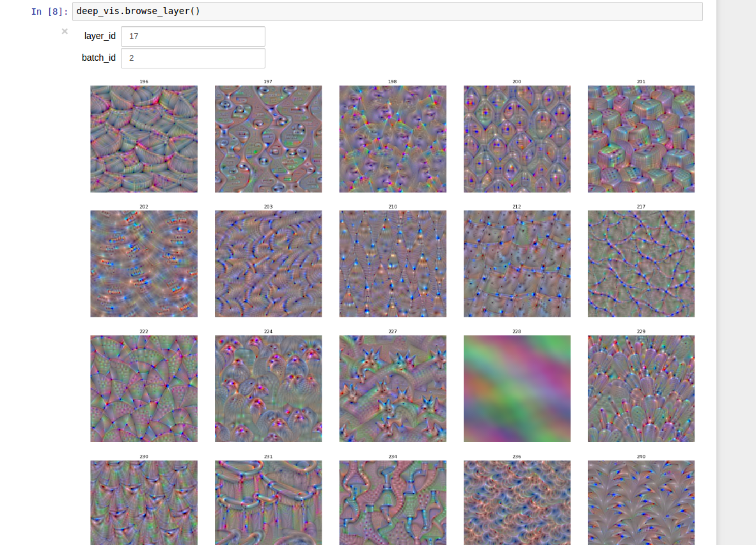Viewport: 756px width, 545px height.
Task: Open filter visualization 197
Action: pyautogui.click(x=268, y=139)
